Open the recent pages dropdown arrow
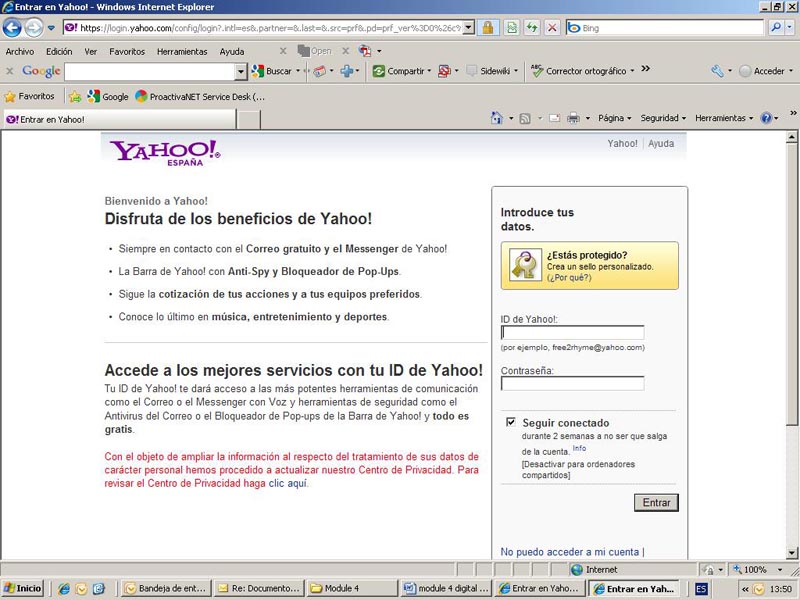Image resolution: width=800 pixels, height=600 pixels. tap(51, 28)
